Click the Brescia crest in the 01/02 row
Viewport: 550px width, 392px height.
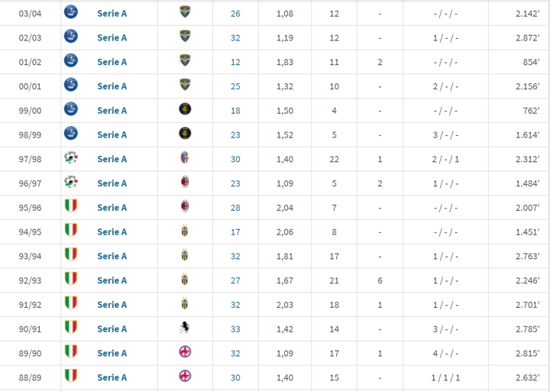click(185, 61)
